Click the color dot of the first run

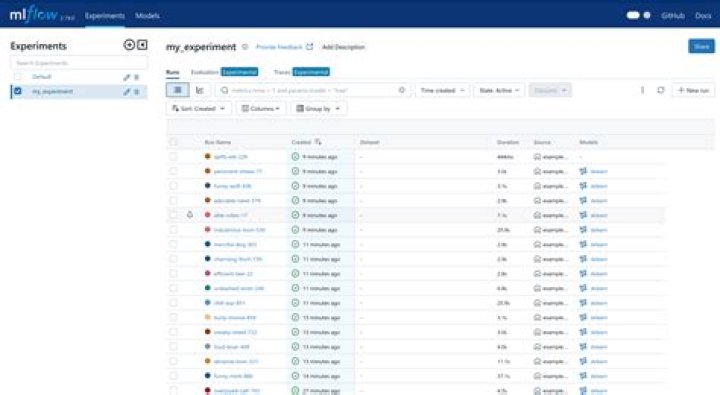[x=208, y=156]
